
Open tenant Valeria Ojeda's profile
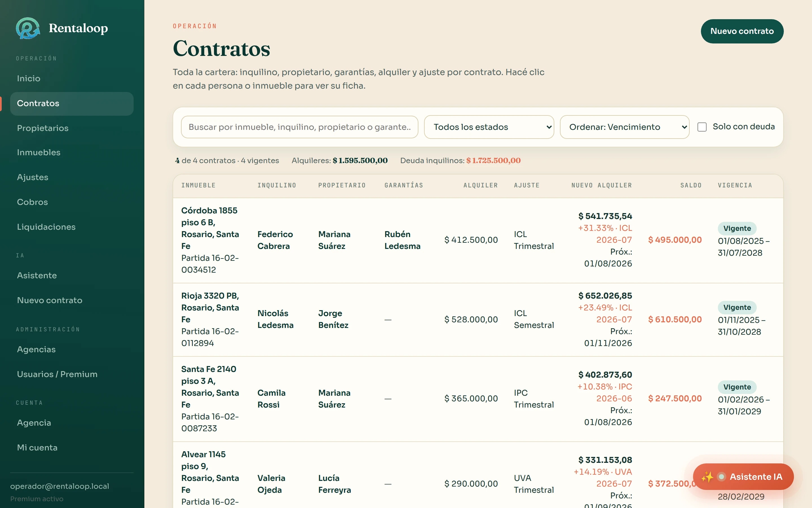point(272,484)
